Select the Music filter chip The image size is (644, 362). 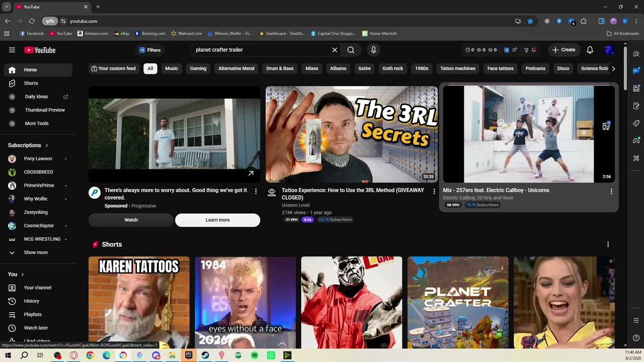click(x=172, y=68)
